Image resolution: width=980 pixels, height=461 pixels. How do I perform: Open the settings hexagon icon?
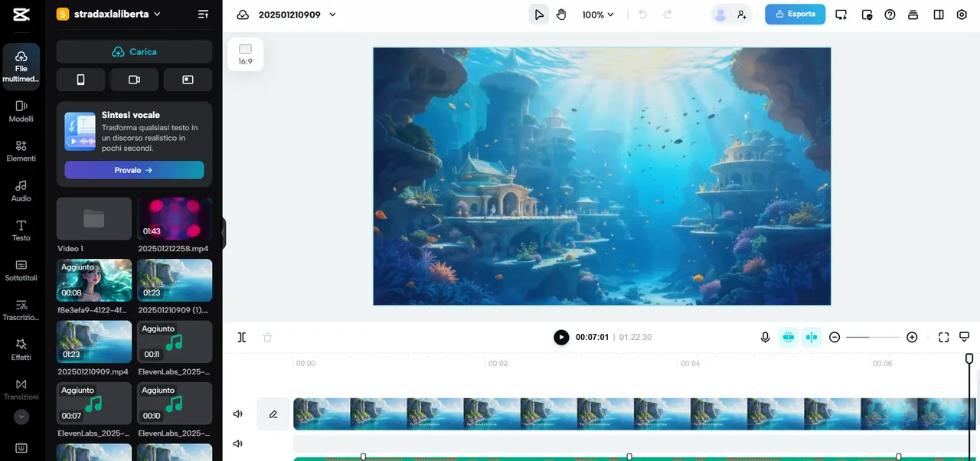coord(962,15)
